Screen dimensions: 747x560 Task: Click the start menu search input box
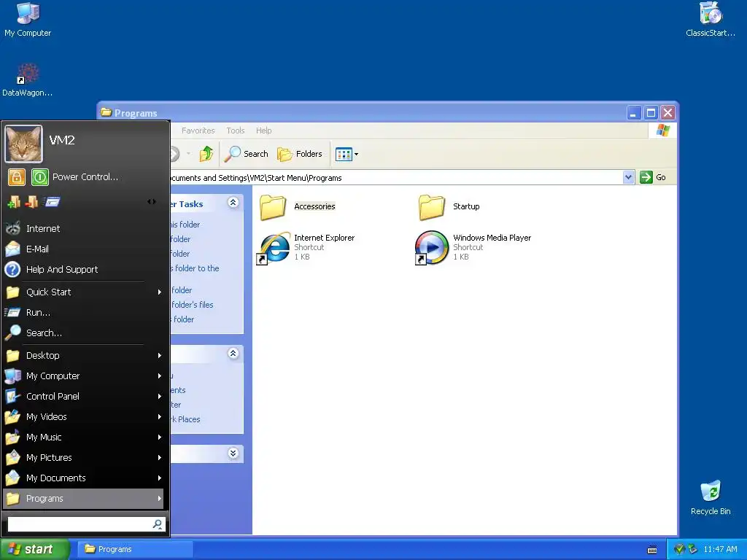pos(79,524)
